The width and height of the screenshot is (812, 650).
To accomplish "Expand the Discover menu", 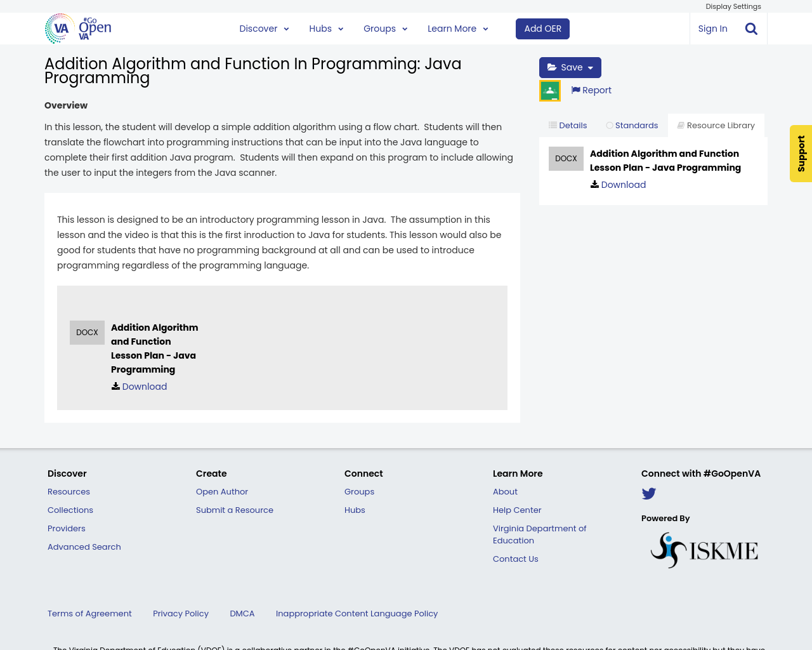I will 264,29.
